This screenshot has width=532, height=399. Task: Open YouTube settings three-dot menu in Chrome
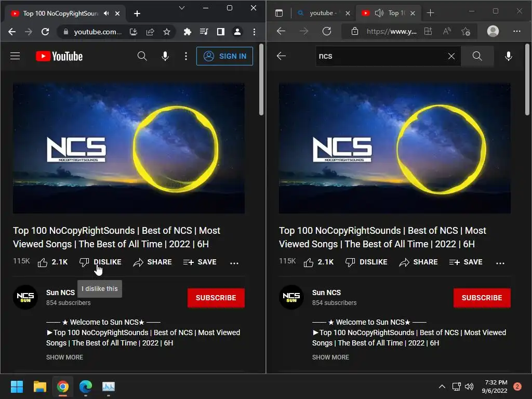185,56
